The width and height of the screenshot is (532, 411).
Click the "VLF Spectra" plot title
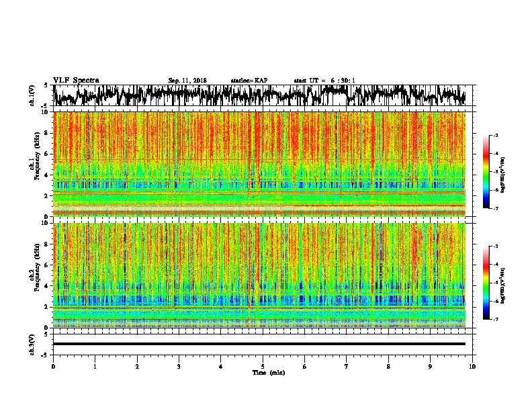(76, 81)
